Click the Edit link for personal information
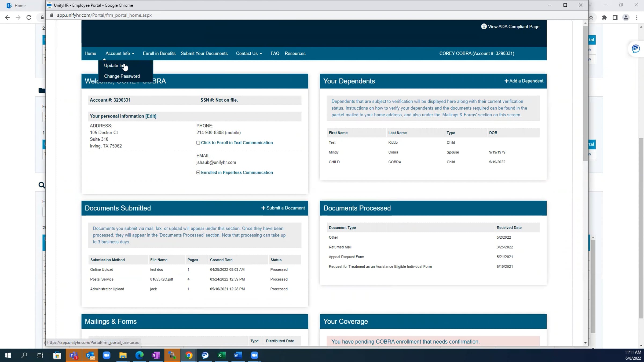Viewport: 644px width, 362px height. [151, 116]
